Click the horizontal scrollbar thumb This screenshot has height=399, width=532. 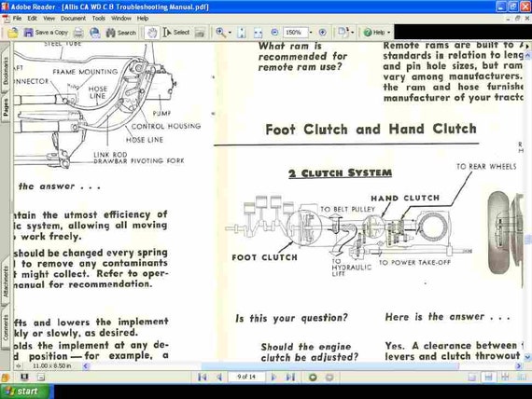point(330,365)
